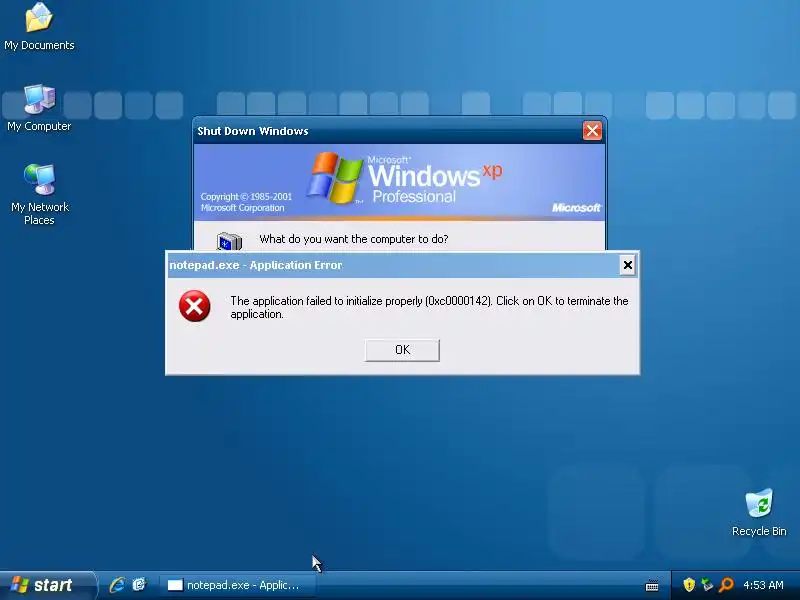The height and width of the screenshot is (600, 800).
Task: Click the keyboard icon on the taskbar
Action: coord(652,585)
